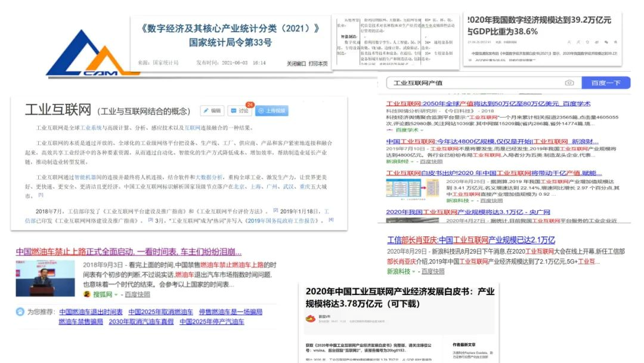The height and width of the screenshot is (363, 644).
Task: Follow the blue 互联网 link in the article's first sentence
Action: (192, 128)
